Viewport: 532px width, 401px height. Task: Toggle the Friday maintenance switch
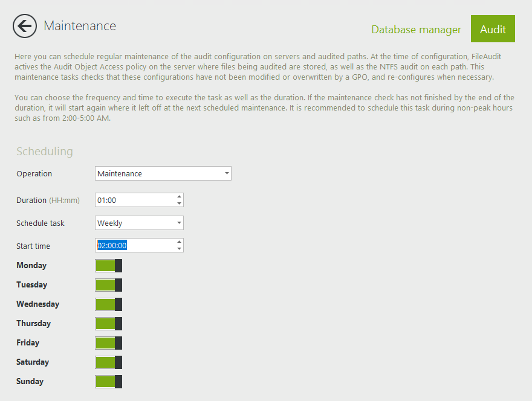pyautogui.click(x=109, y=343)
